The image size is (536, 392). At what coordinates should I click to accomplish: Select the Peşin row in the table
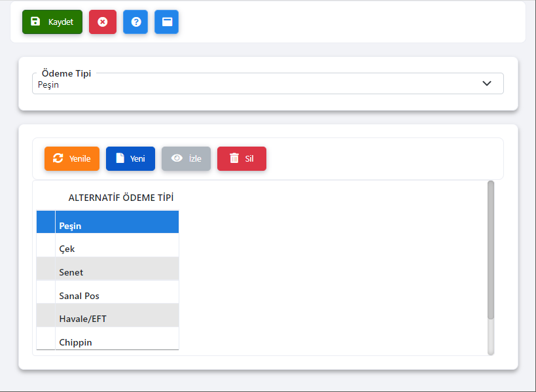pyautogui.click(x=116, y=226)
